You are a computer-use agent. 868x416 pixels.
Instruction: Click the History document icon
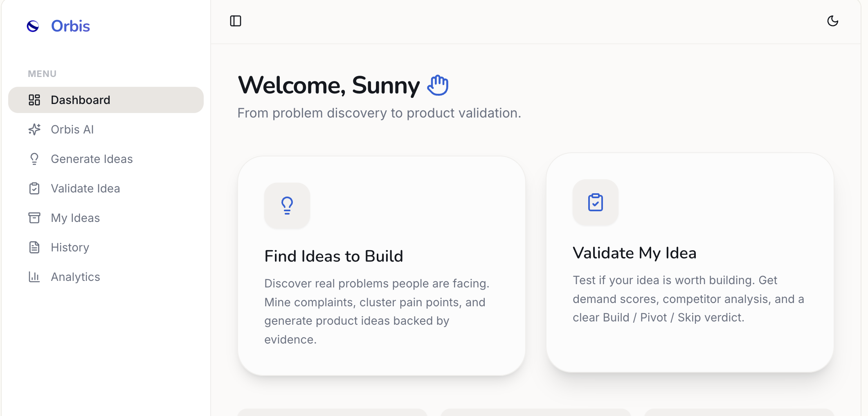(34, 247)
